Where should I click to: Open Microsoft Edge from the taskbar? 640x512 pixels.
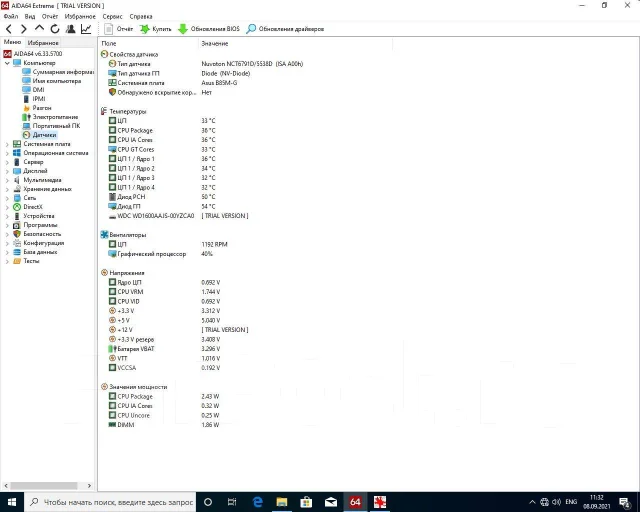[257, 502]
